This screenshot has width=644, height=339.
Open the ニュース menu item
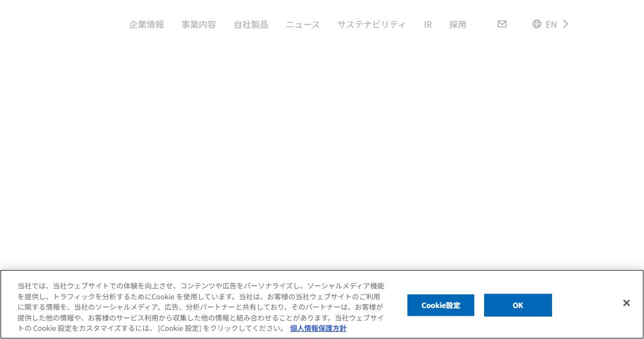click(303, 24)
